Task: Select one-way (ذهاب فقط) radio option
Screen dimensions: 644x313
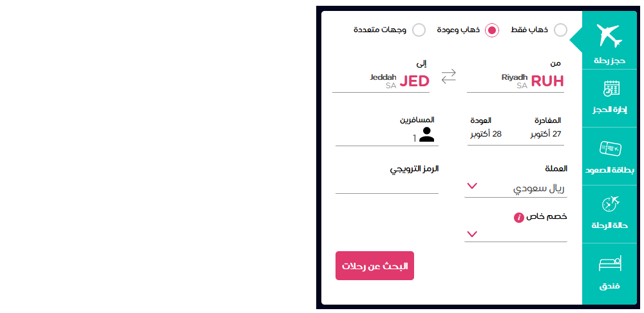Action: coord(561,30)
